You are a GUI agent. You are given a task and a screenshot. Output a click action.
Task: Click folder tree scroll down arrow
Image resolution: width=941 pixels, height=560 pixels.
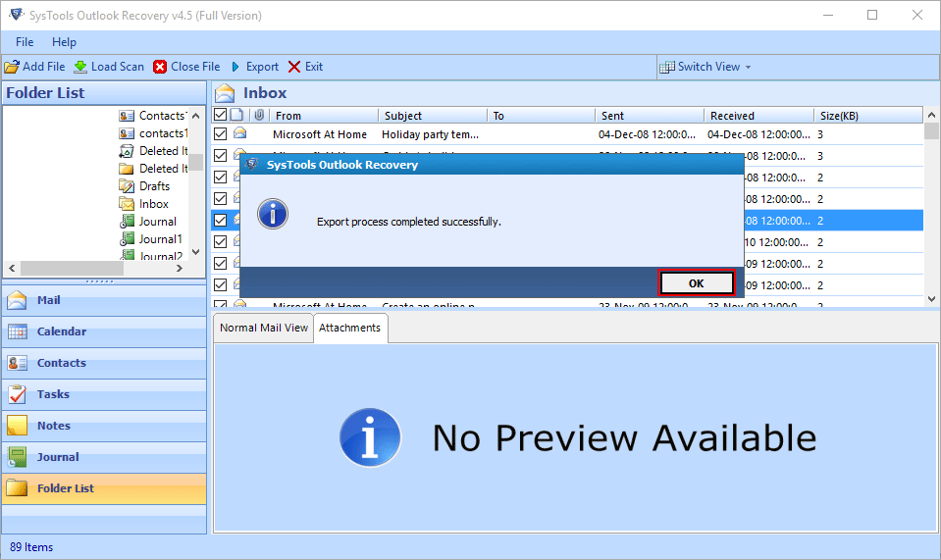(x=195, y=252)
